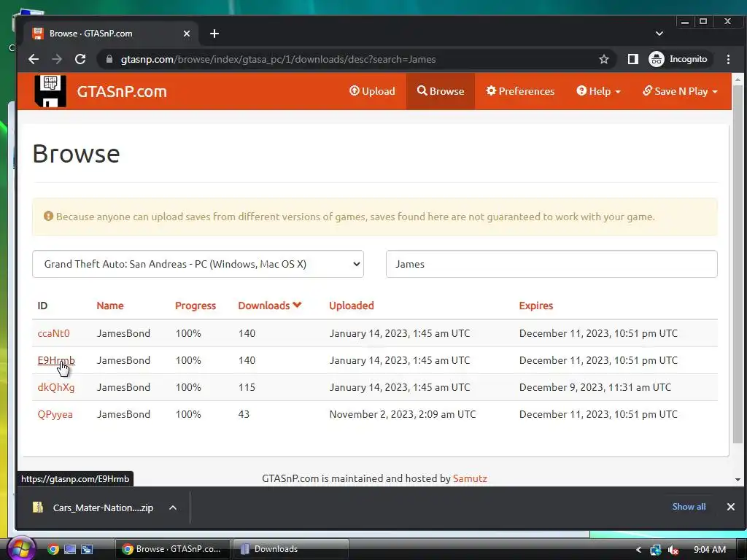Click the Switch between windows icon
747x560 pixels.
(x=87, y=549)
